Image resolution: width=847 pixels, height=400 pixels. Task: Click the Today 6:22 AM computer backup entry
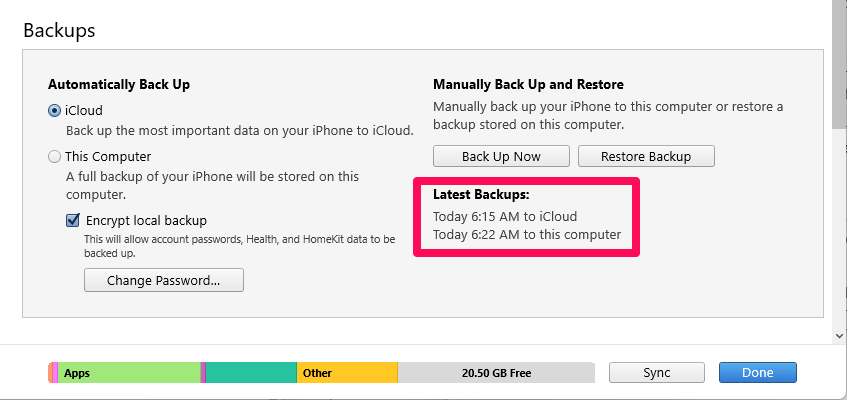coord(527,235)
